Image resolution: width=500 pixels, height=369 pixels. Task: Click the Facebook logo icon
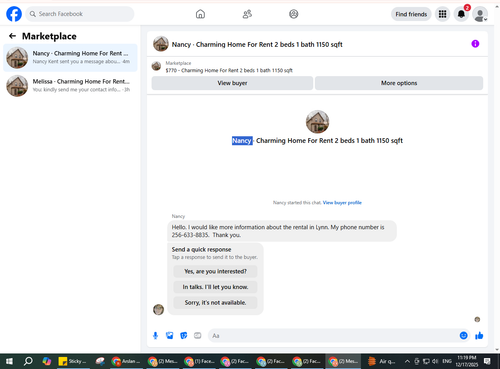point(14,14)
